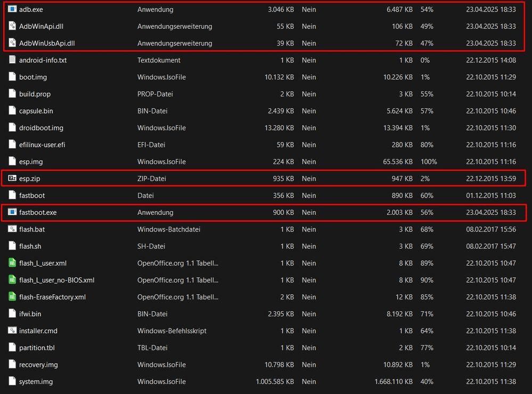532x394 pixels.
Task: Select the boot.img file name
Action: point(33,77)
